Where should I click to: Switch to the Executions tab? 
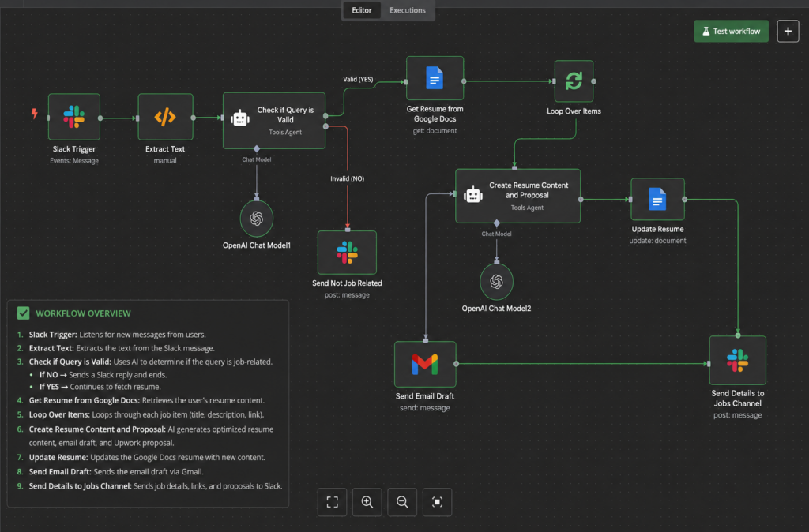tap(407, 10)
